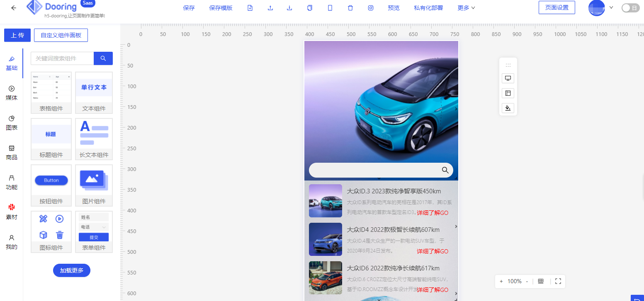This screenshot has width=644, height=301.
Task: Toggle the day/night theme switch
Action: pos(630,8)
